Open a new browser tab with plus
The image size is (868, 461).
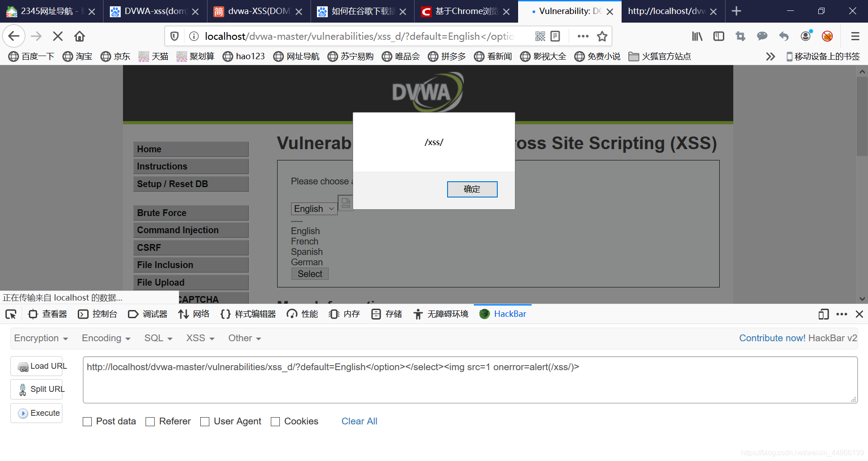[x=736, y=11]
